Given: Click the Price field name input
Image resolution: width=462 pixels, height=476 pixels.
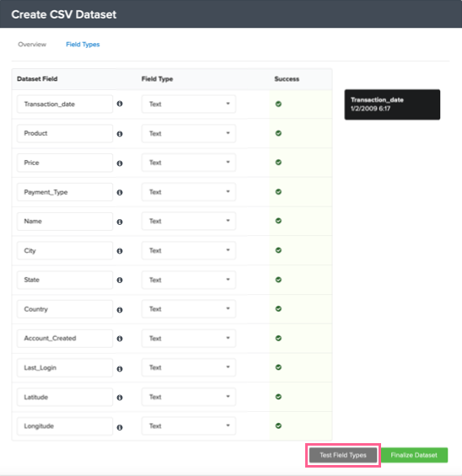Looking at the screenshot, I should coord(65,163).
